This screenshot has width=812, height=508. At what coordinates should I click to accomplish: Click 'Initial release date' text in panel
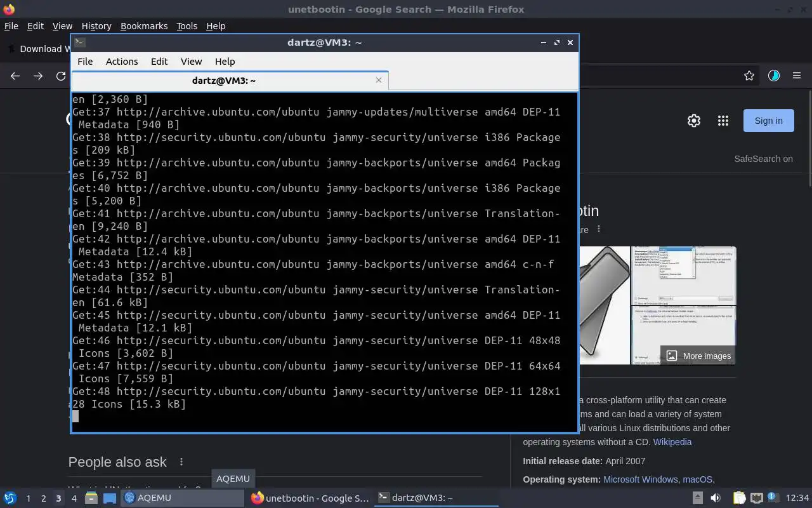pos(561,461)
